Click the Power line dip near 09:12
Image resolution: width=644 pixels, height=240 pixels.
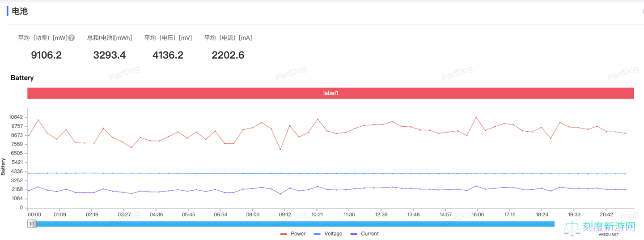pos(280,149)
